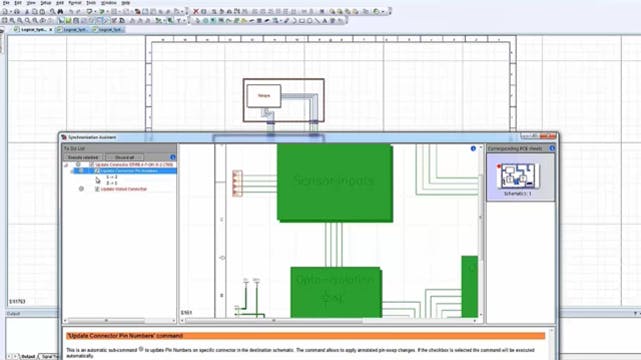Click info icon in schematic preview pane

[x=473, y=149]
